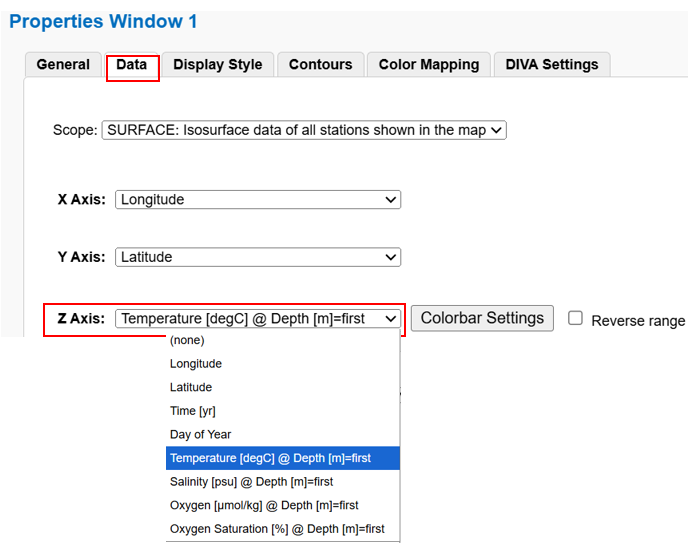Screen dimensions: 688x544
Task: Click the Colorbar Settings button
Action: point(482,319)
